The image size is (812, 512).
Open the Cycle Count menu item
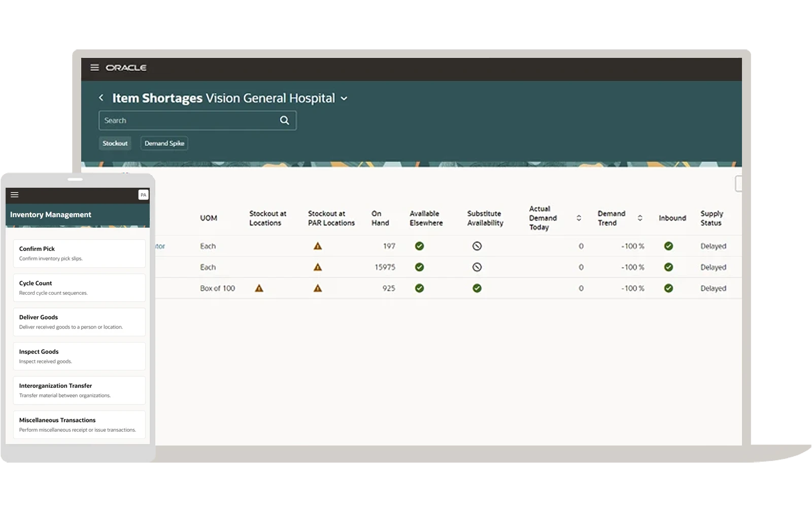click(x=79, y=288)
